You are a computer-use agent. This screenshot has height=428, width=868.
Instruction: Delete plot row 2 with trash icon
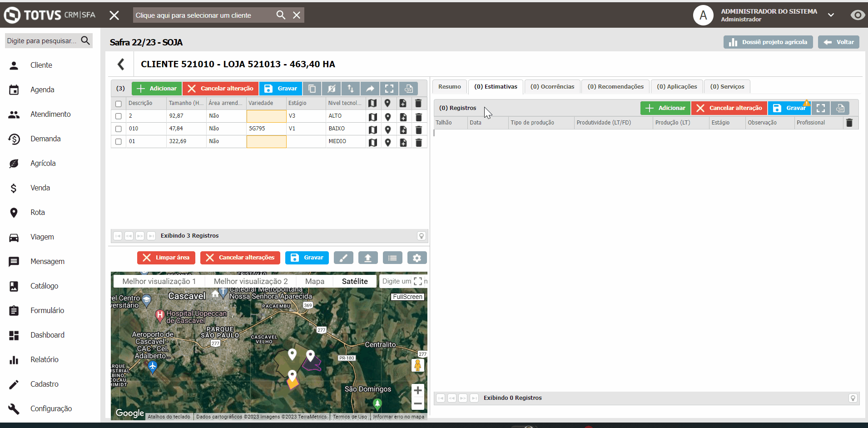419,116
